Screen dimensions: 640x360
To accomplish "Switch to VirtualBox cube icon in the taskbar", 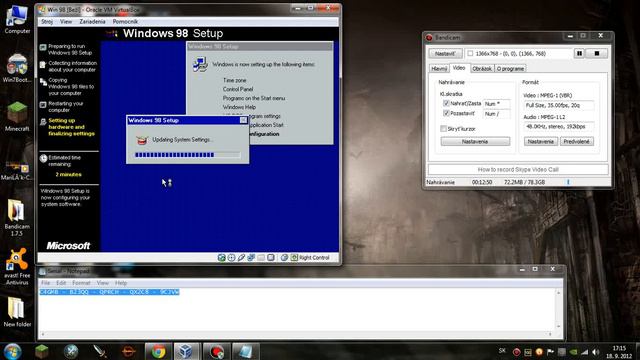I will 186,351.
